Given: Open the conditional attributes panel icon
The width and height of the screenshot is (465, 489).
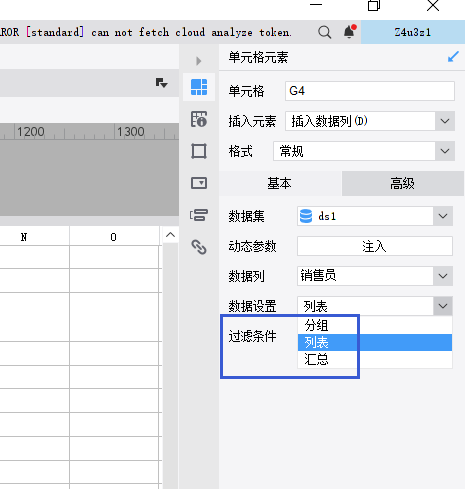Looking at the screenshot, I should click(199, 215).
